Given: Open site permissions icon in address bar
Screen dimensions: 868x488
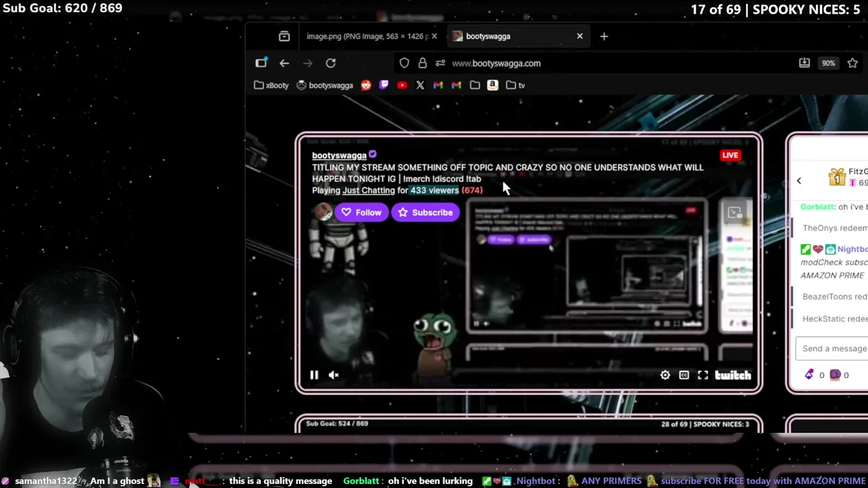Looking at the screenshot, I should [440, 63].
